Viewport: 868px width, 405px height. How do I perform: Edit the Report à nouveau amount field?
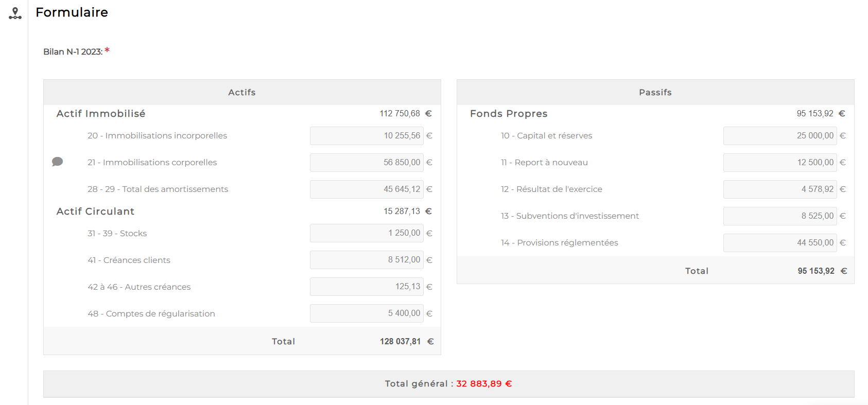[x=779, y=163]
